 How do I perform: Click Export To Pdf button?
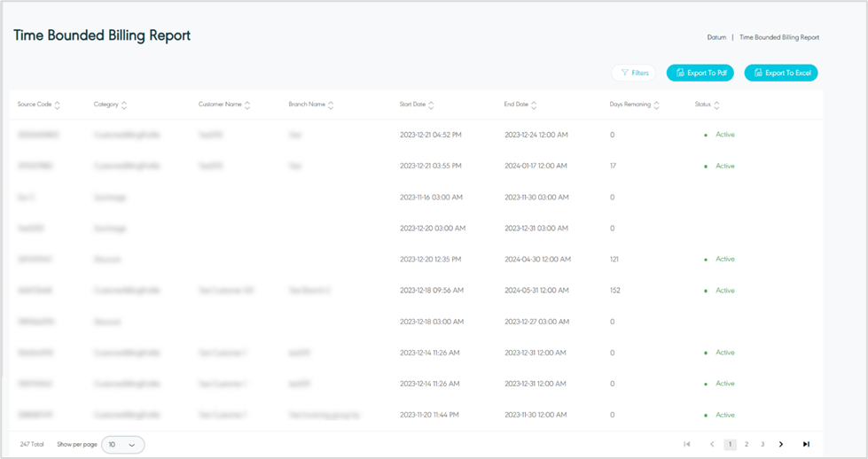(x=700, y=73)
